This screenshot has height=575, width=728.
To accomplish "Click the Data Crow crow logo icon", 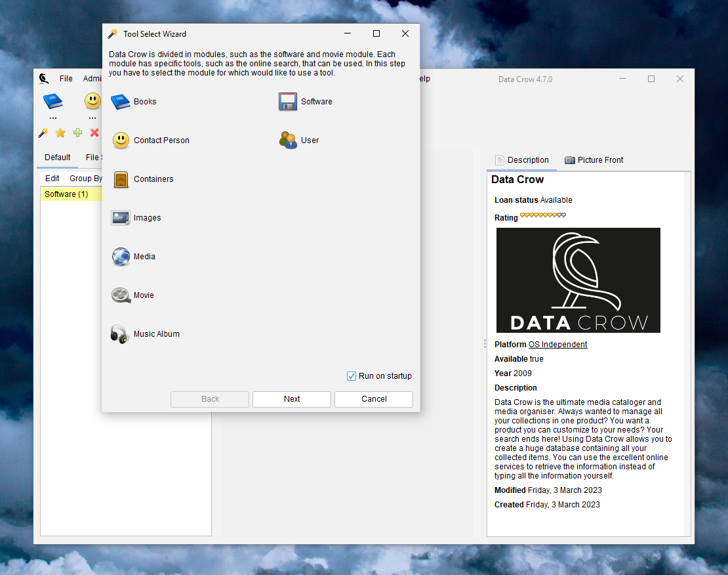I will pyautogui.click(x=44, y=79).
